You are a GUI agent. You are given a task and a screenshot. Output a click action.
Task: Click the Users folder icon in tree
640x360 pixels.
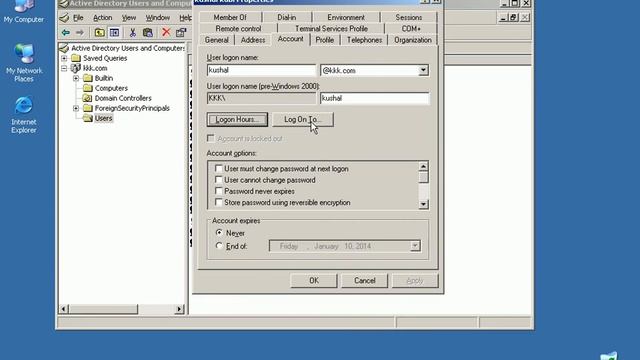88,118
